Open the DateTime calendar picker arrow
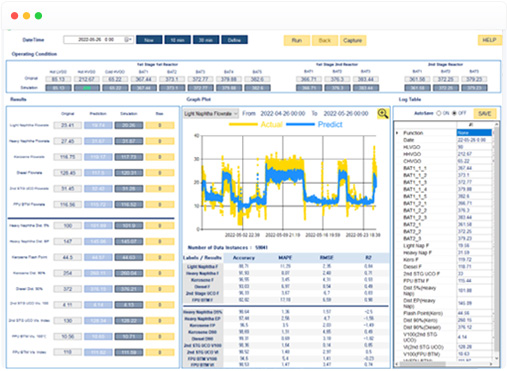The width and height of the screenshot is (507, 371). (x=129, y=40)
